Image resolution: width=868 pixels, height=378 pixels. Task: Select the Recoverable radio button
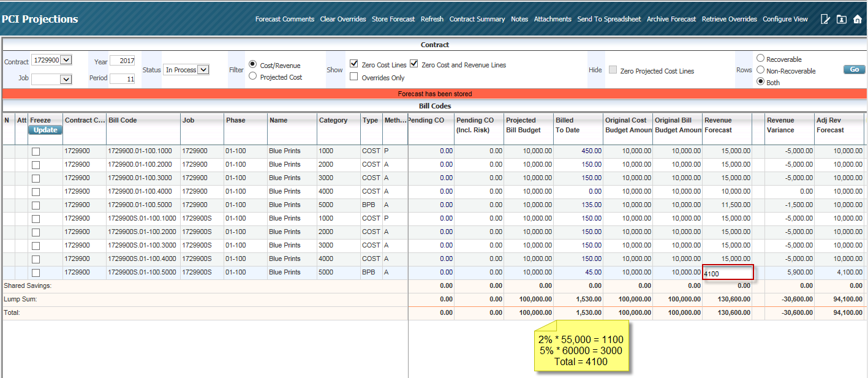(760, 58)
